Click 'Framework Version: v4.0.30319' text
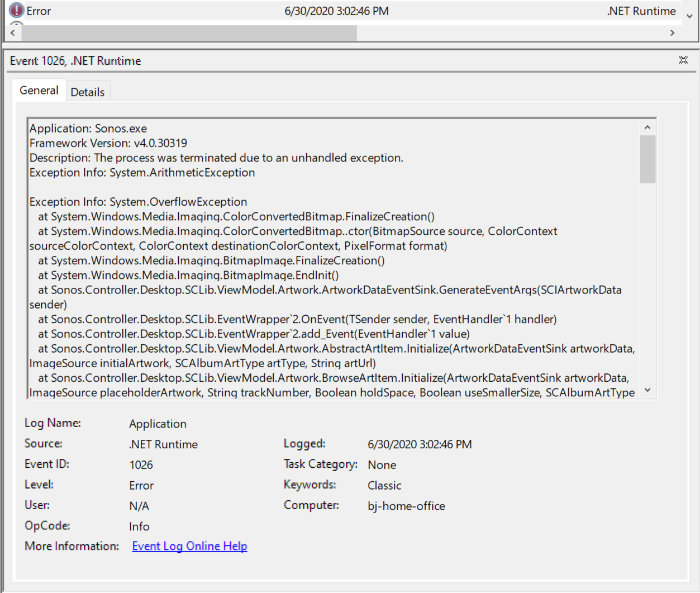The height and width of the screenshot is (593, 700). (108, 143)
